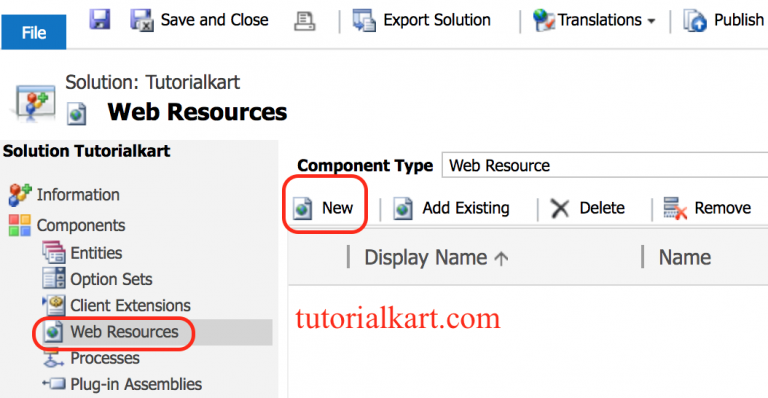
Task: Click the Name column header
Action: pos(684,258)
